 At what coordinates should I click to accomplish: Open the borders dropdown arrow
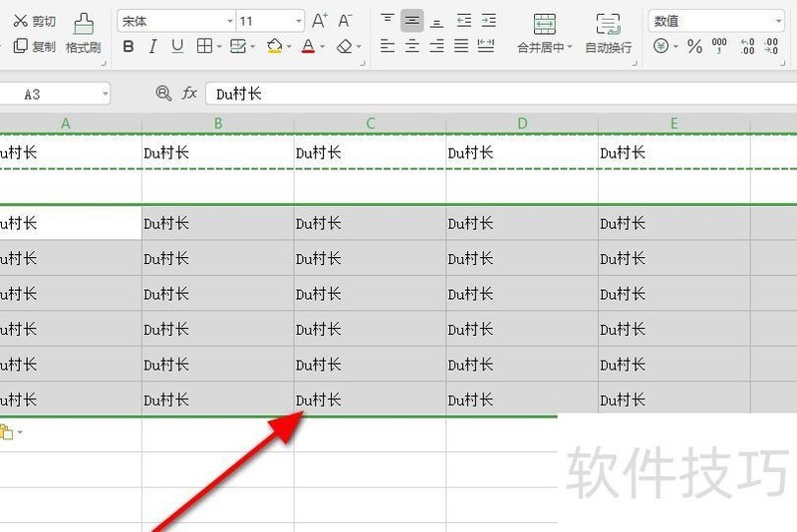219,47
